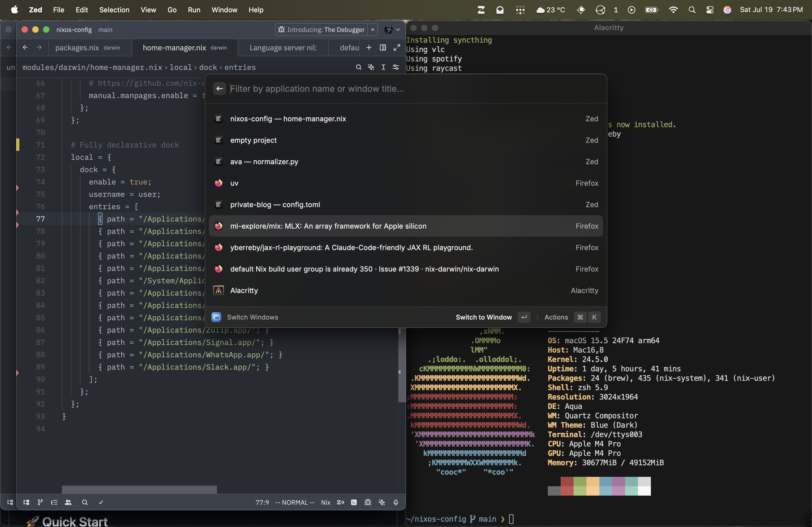Open Raycast Actions button
The width and height of the screenshot is (812, 527).
556,317
